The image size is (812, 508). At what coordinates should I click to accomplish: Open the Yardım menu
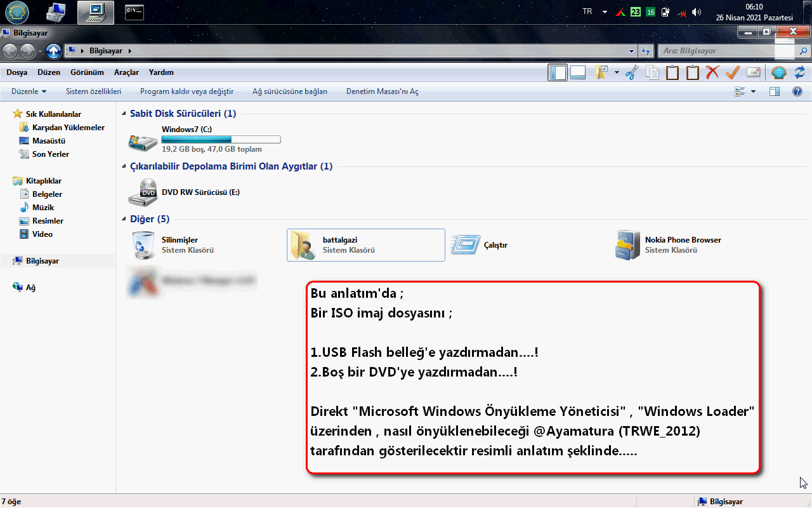(161, 72)
